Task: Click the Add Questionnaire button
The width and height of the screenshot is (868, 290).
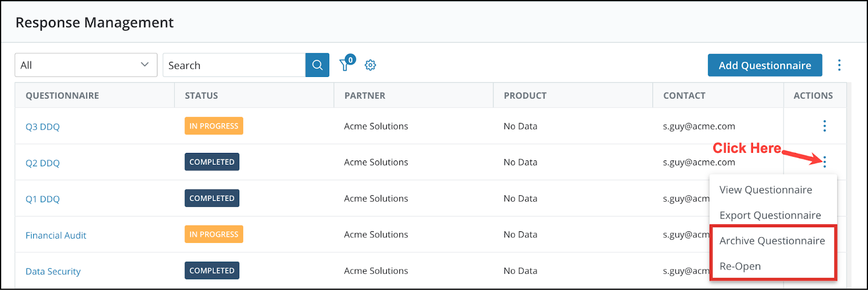Action: point(765,65)
